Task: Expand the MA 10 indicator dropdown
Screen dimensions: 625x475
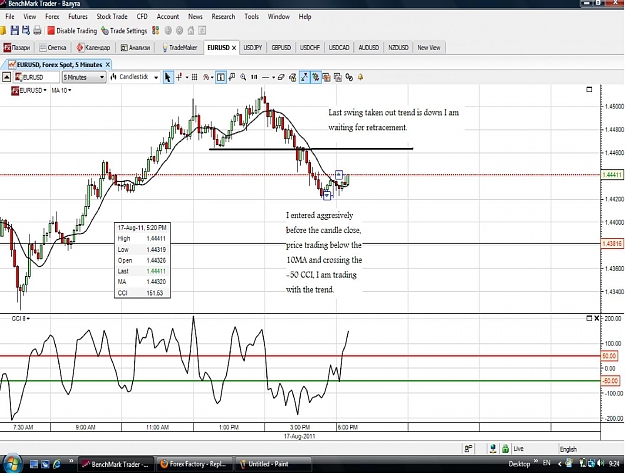Action: pyautogui.click(x=70, y=90)
